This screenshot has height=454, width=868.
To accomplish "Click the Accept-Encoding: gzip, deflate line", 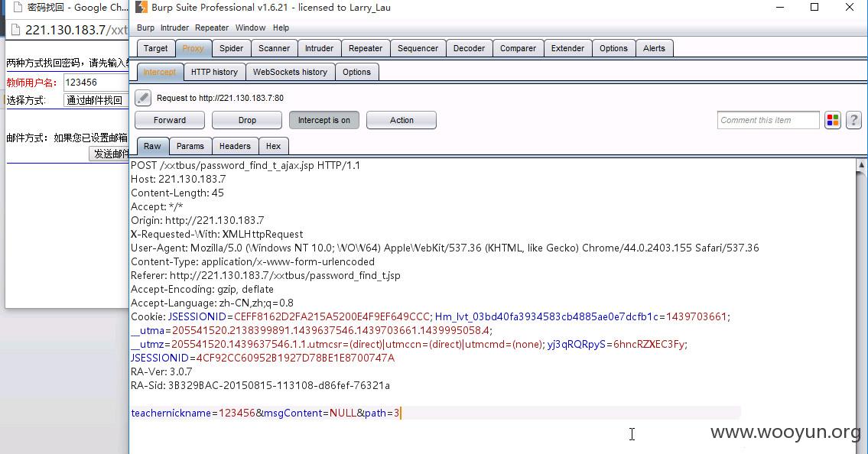I will [202, 289].
